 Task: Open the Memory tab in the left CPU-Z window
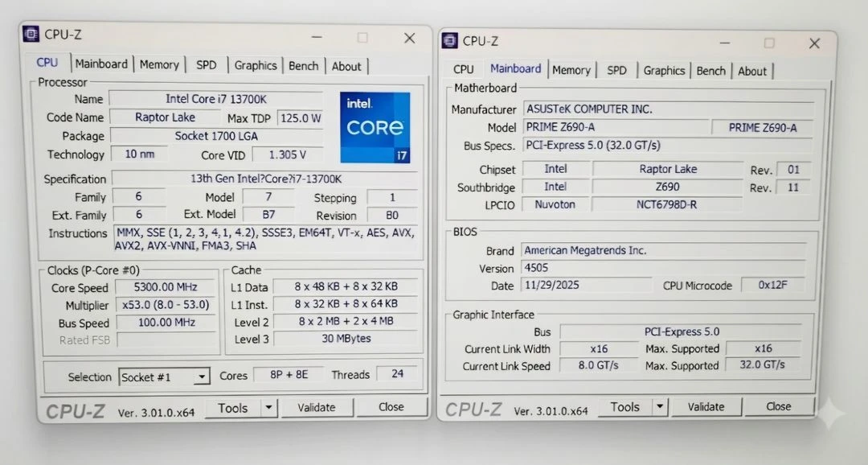159,65
